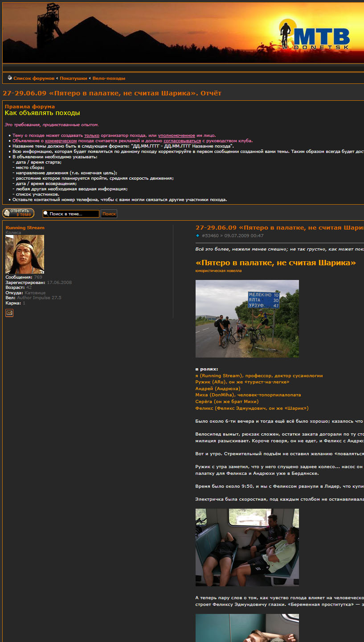Click the cast line я (Running Stream), профессор

coord(259,376)
